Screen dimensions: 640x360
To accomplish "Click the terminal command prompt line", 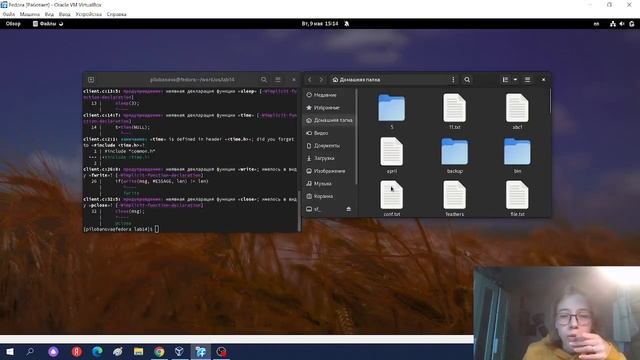I will (191, 229).
